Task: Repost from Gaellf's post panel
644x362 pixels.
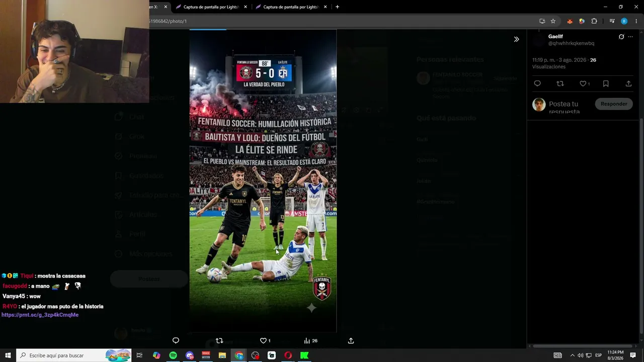Action: tap(560, 83)
